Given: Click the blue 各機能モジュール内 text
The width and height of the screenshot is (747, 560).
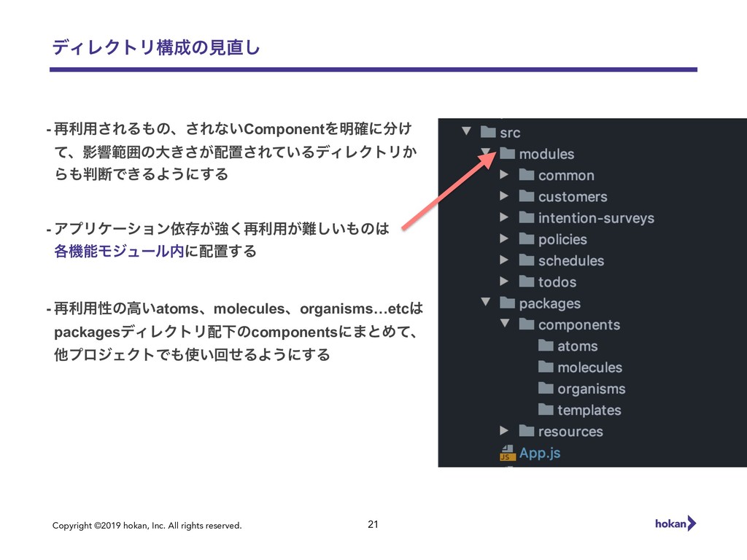Looking at the screenshot, I should [x=119, y=251].
